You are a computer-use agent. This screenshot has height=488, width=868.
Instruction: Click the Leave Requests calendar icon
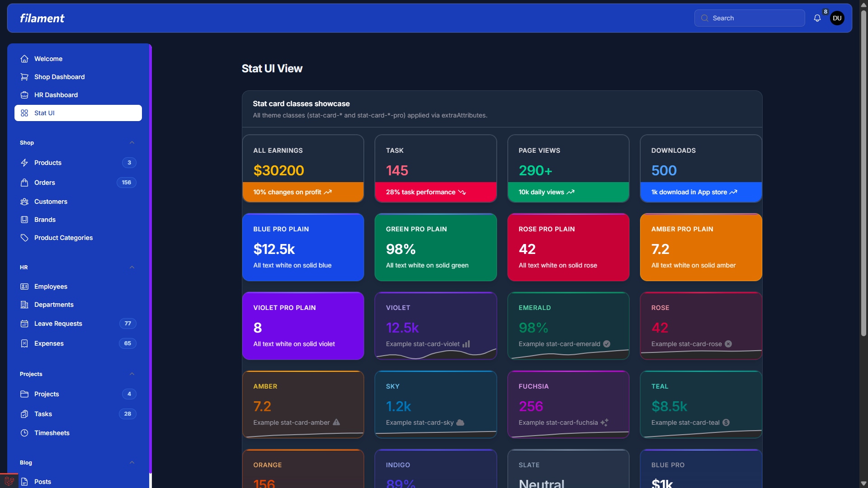coord(24,324)
